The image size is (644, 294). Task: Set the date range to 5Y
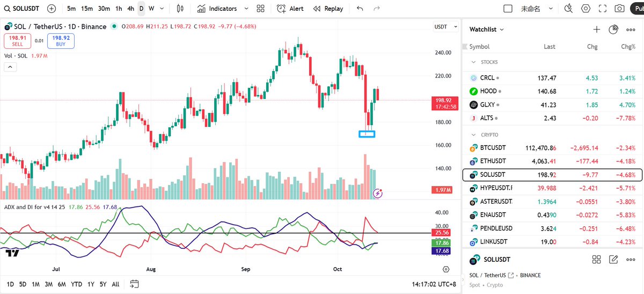coord(103,284)
